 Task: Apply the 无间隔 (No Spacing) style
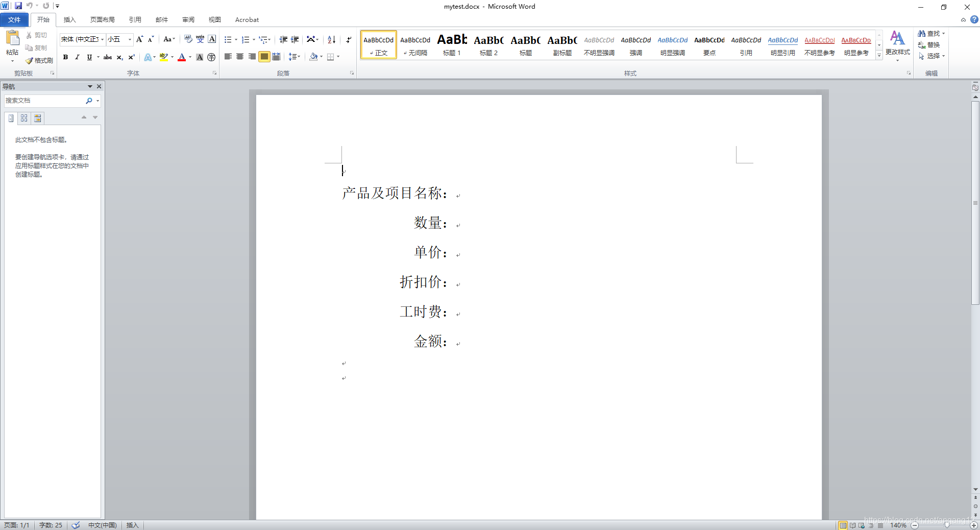click(415, 45)
